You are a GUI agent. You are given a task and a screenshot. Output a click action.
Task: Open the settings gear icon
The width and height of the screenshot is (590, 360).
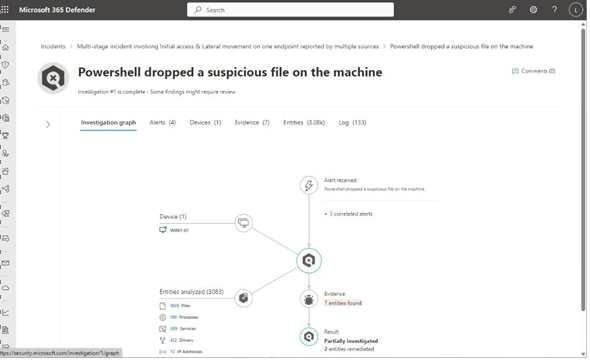(533, 10)
